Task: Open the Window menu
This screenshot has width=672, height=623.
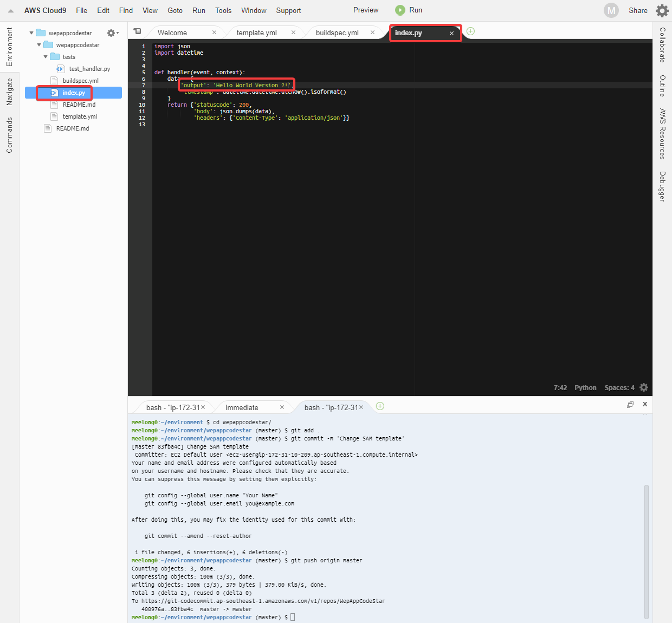Action: pos(254,10)
